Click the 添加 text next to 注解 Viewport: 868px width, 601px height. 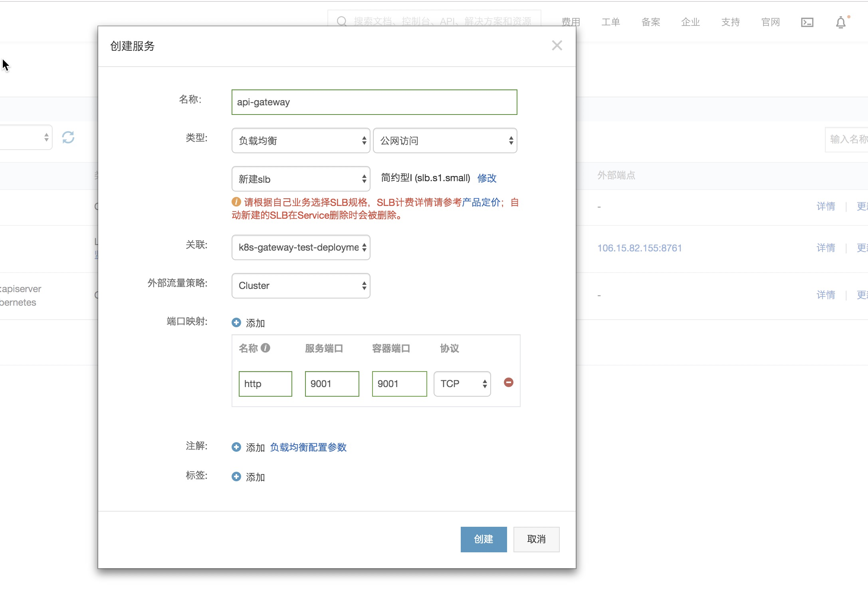click(256, 447)
